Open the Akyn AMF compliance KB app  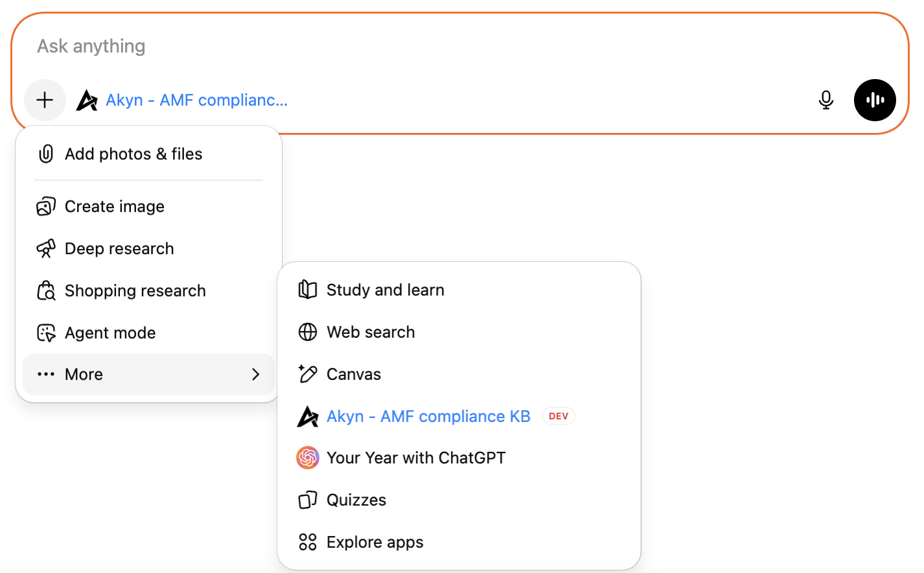(428, 415)
